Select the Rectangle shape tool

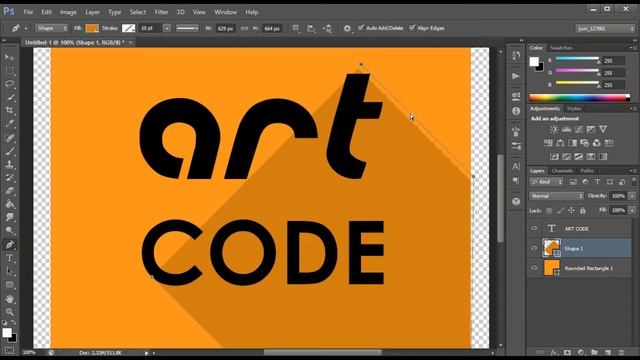coord(9,285)
